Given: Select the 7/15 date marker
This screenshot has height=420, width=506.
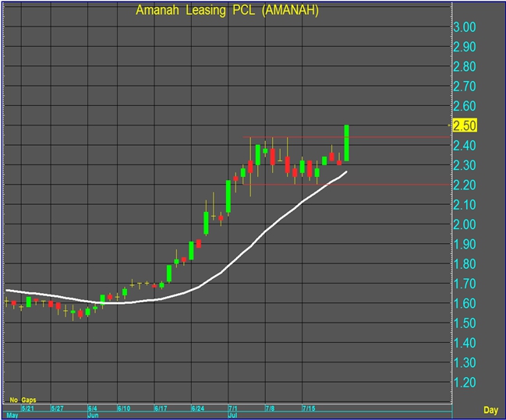Looking at the screenshot, I should [309, 408].
